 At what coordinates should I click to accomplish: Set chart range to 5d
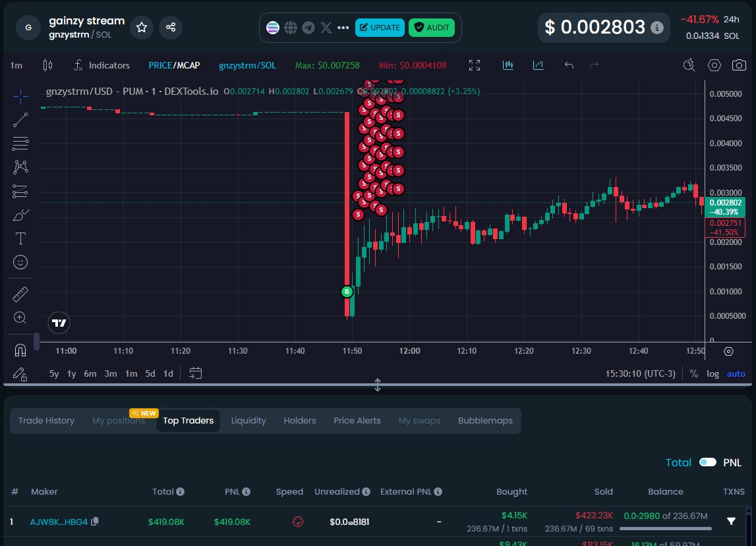[150, 373]
